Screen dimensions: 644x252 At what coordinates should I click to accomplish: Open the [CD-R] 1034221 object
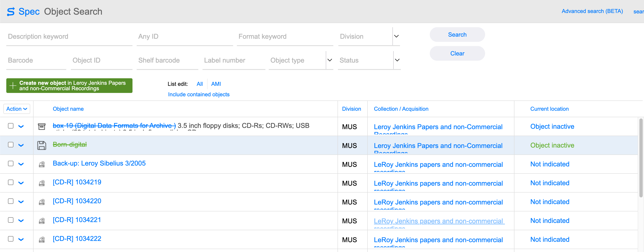click(77, 220)
